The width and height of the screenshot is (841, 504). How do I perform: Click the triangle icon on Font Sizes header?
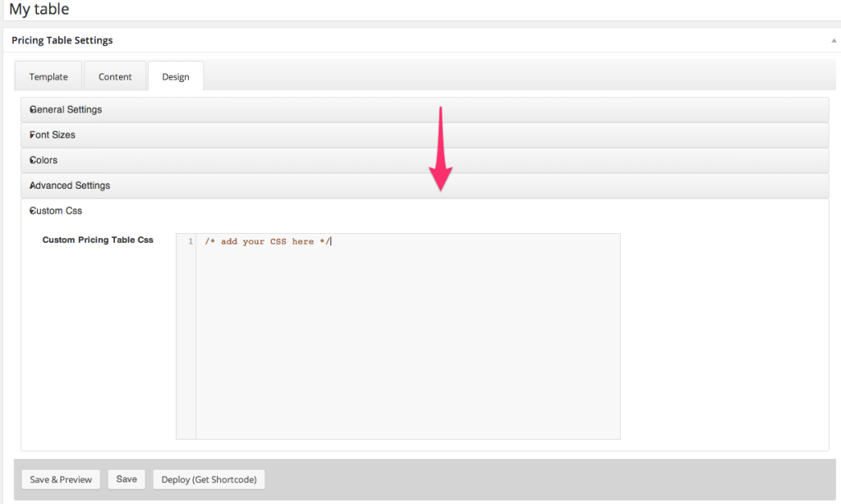point(30,135)
